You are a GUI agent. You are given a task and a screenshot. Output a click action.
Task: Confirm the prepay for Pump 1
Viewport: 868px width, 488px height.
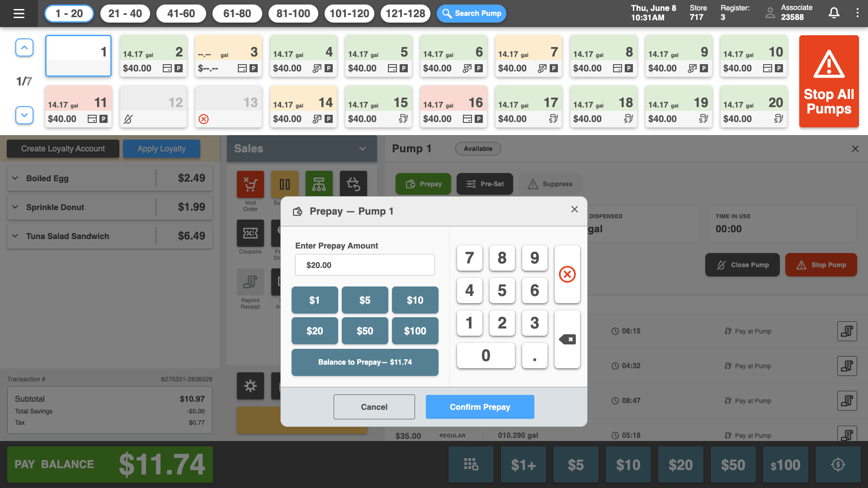(x=480, y=407)
